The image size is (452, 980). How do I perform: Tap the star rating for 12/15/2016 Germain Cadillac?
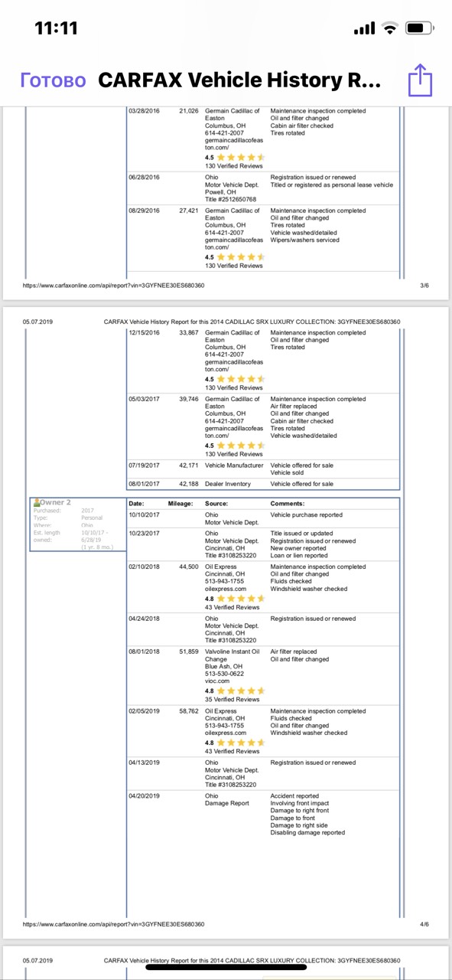(x=240, y=379)
